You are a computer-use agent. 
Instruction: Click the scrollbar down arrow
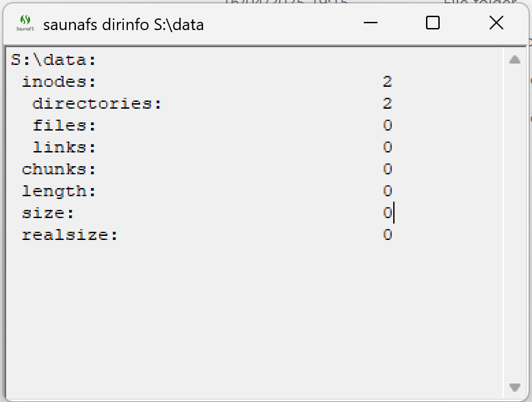[515, 388]
